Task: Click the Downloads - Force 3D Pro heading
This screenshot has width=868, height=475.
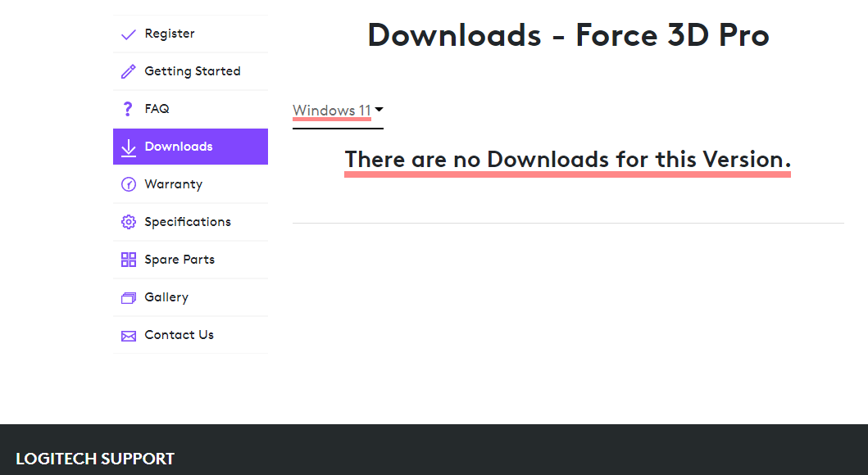Action: pos(569,35)
